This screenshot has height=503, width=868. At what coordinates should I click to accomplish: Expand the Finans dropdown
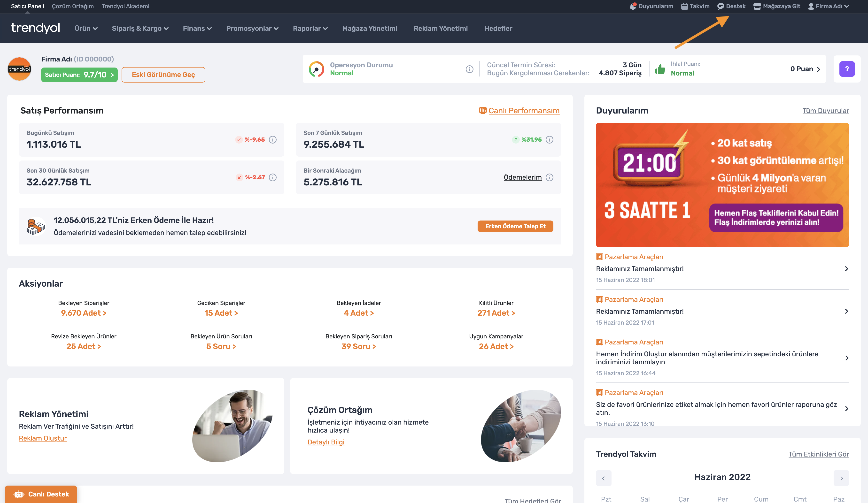point(197,28)
